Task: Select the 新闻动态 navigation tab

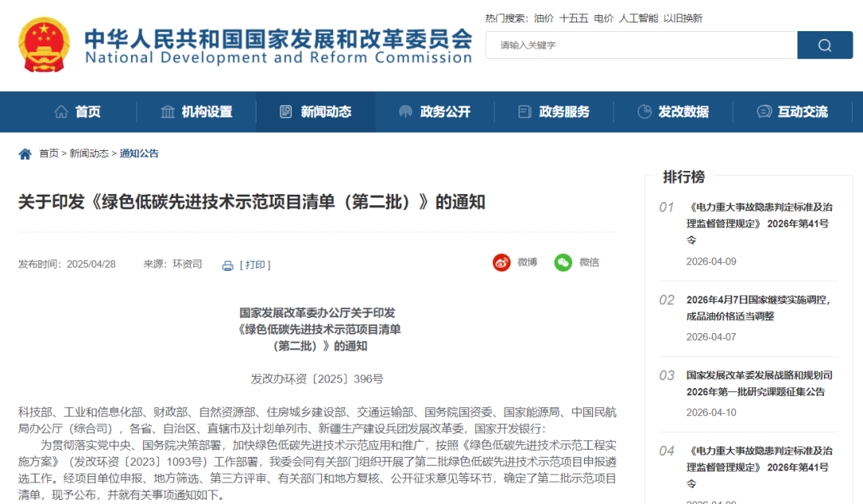Action: click(316, 112)
